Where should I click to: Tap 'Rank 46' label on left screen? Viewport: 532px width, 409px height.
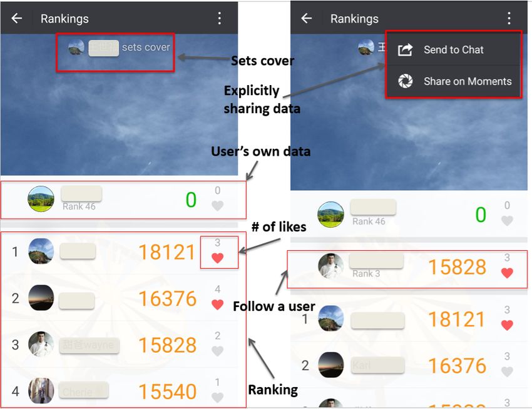coord(79,206)
